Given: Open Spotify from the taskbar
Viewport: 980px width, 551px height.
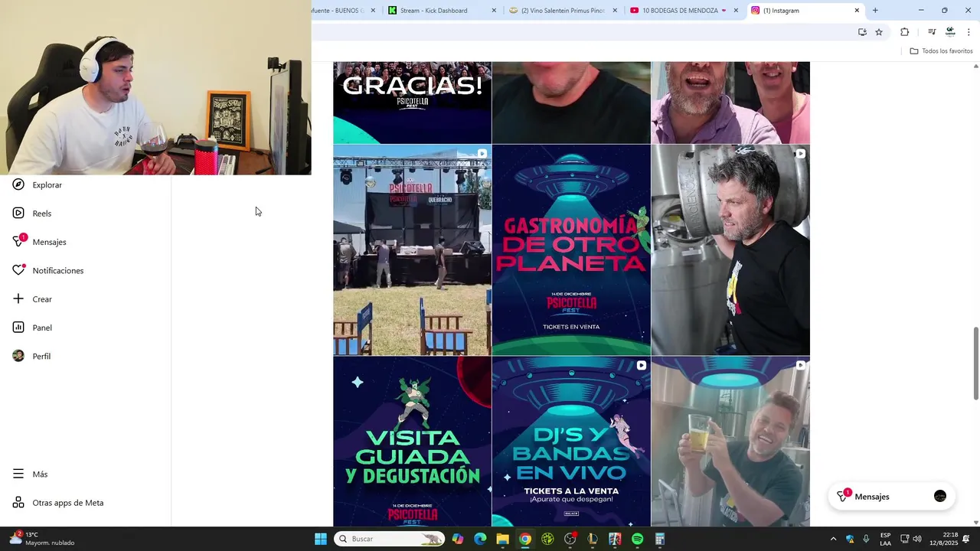Looking at the screenshot, I should click(638, 539).
